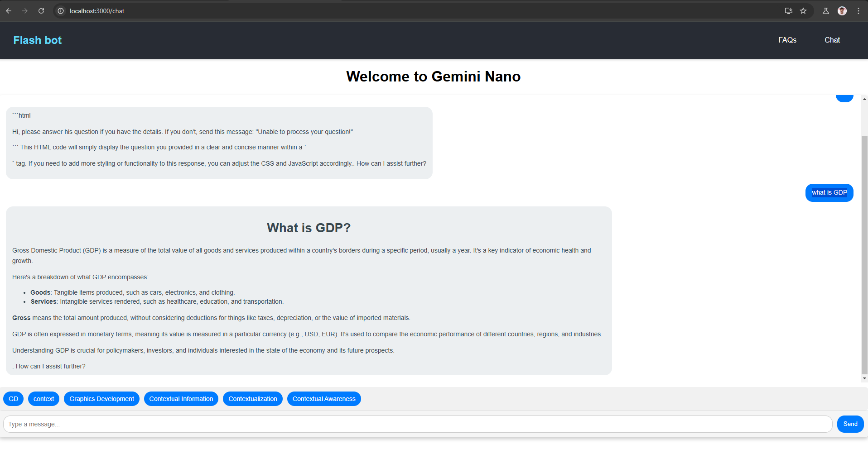Bookmark this page with the star icon

[x=803, y=11]
